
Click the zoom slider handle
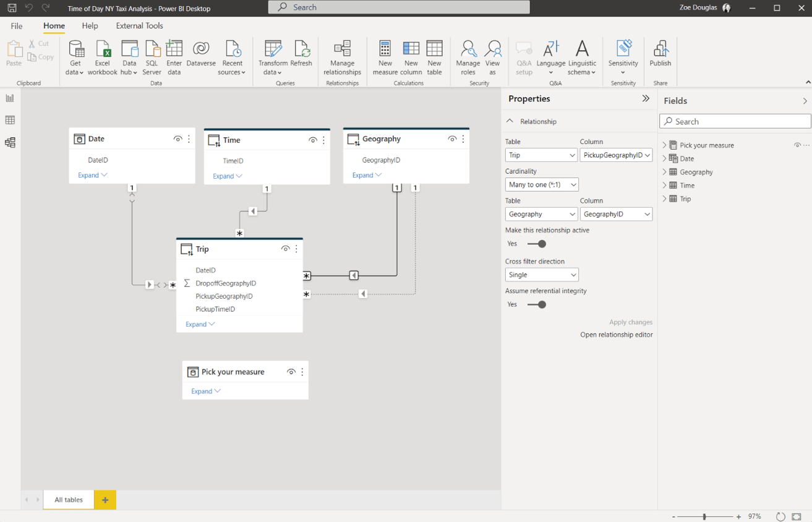pyautogui.click(x=704, y=516)
